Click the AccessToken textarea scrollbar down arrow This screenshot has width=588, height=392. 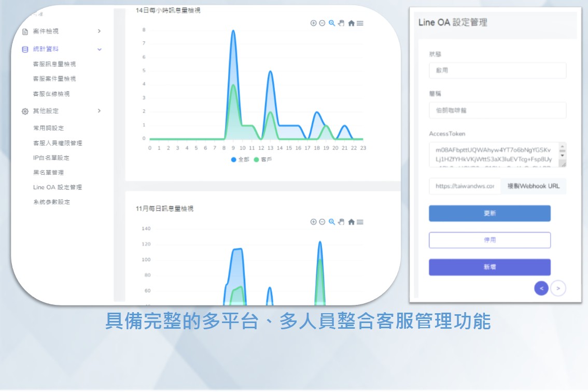[x=562, y=156]
